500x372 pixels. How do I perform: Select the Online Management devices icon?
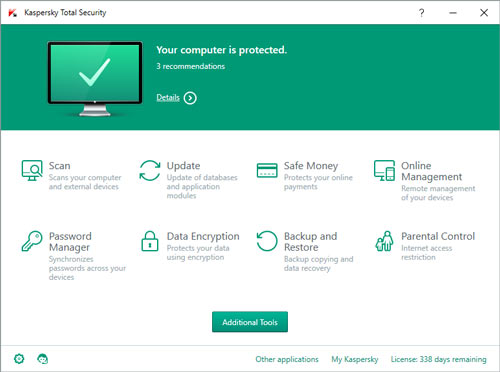[x=384, y=170]
